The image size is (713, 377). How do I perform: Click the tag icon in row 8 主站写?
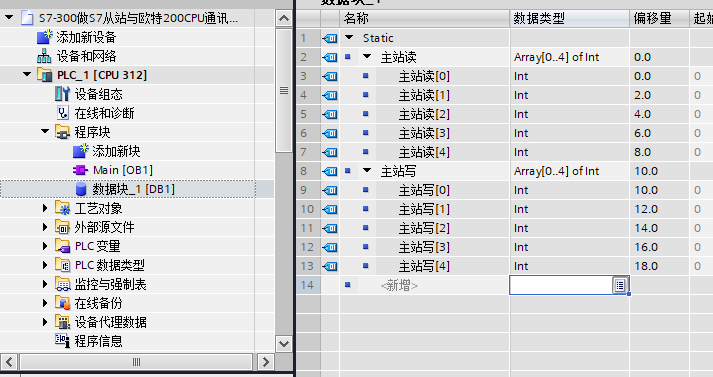pyautogui.click(x=330, y=171)
